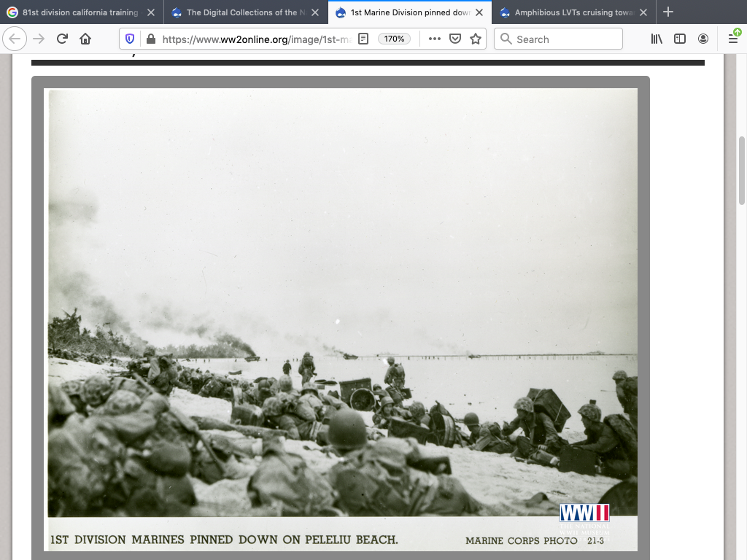
Task: Click the Peleliu Beach Marines photograph
Action: 341,306
